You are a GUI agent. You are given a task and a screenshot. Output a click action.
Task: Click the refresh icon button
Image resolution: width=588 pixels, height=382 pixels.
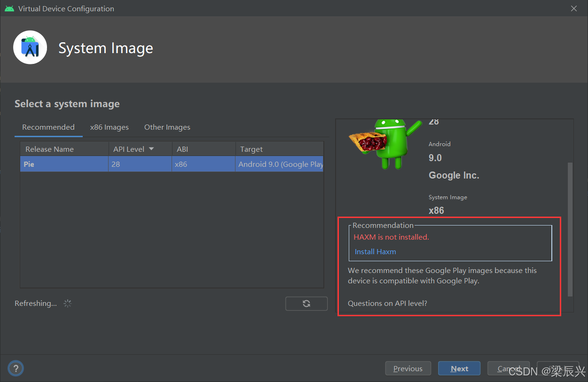[x=306, y=304]
